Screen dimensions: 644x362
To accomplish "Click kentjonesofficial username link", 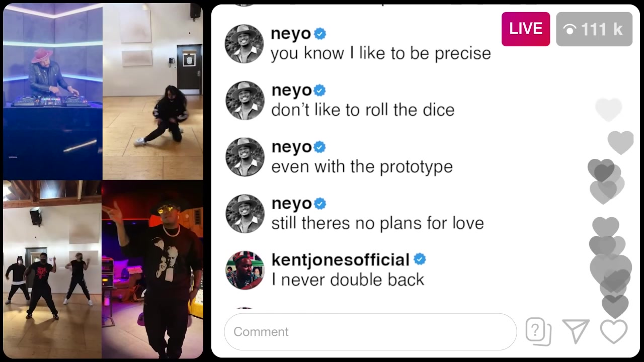I will coord(340,259).
